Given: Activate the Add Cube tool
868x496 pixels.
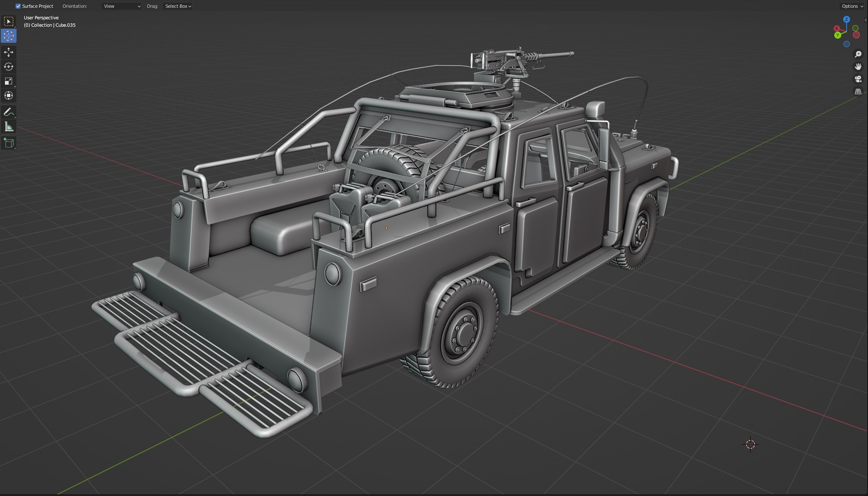Looking at the screenshot, I should click(x=8, y=143).
